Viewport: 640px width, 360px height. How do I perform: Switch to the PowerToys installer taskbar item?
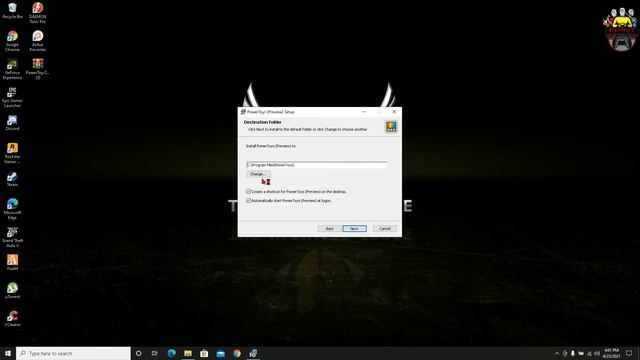(x=253, y=353)
